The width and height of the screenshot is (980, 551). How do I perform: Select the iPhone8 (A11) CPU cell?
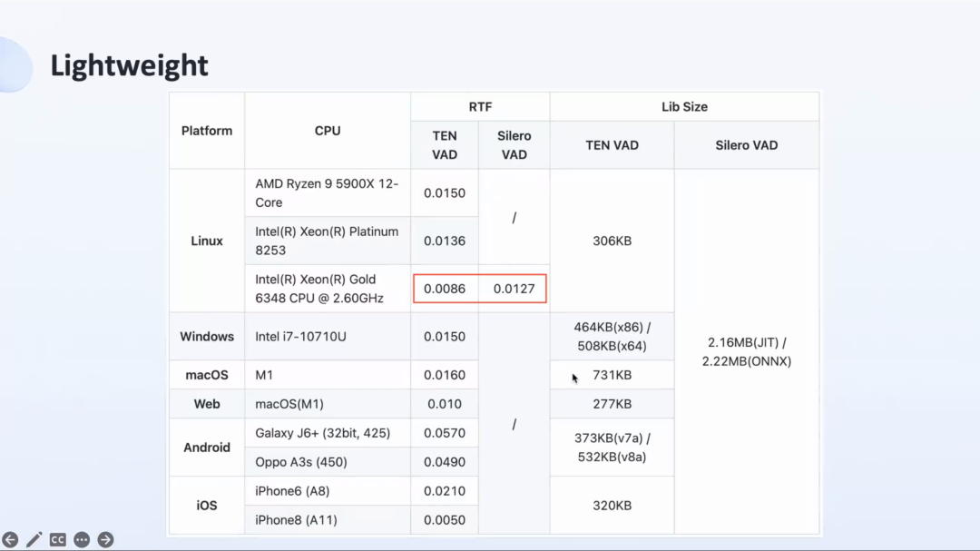click(328, 520)
